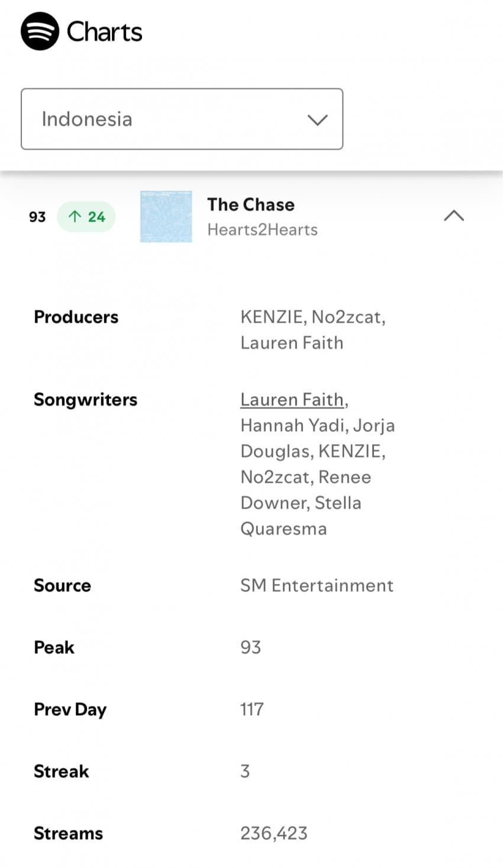This screenshot has height=868, width=503.
Task: Click the up 24 position change badge
Action: pyautogui.click(x=86, y=217)
